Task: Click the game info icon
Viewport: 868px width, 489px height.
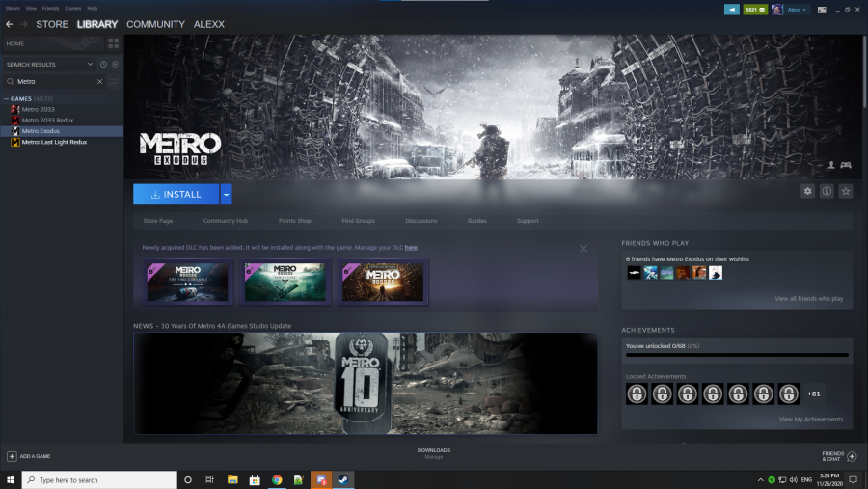Action: pyautogui.click(x=827, y=192)
